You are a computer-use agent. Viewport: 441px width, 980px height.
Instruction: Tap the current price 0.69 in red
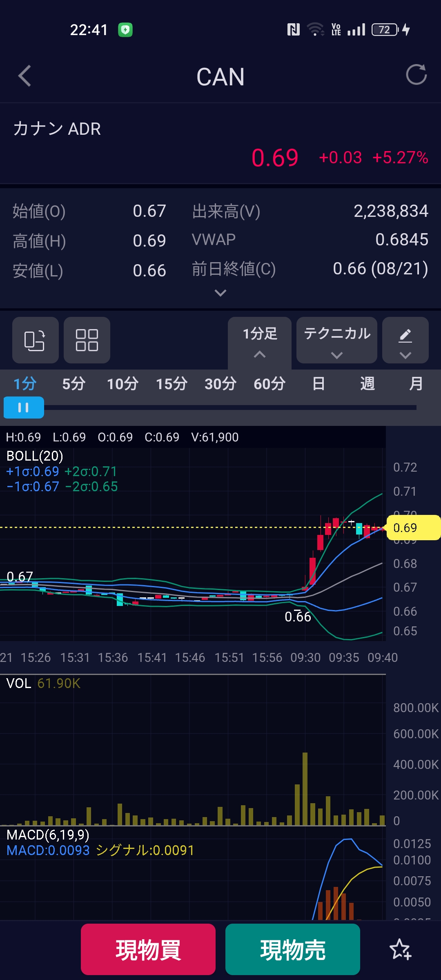point(275,158)
